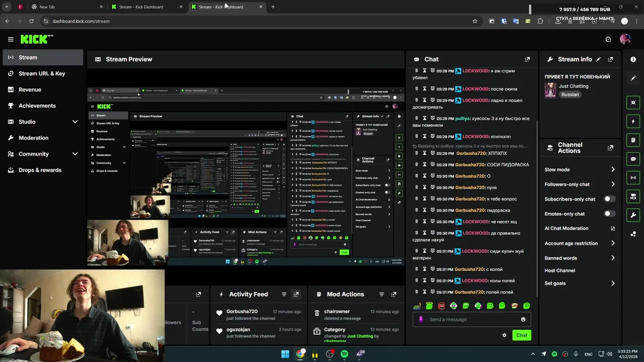The image size is (644, 362).
Task: Ban user on message 'Gorbusha720: О'
Action: 432,176
